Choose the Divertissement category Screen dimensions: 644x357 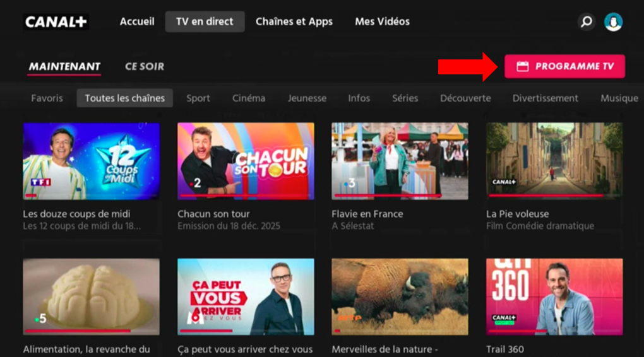tap(545, 98)
